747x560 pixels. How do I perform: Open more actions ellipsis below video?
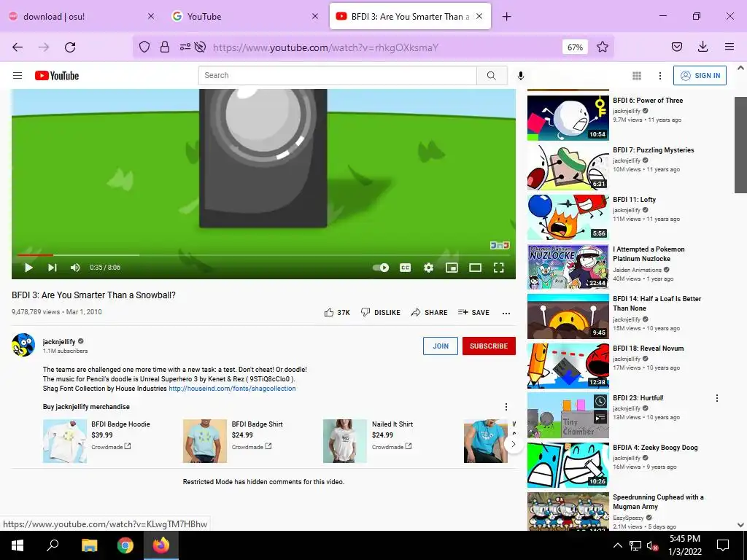click(x=506, y=313)
